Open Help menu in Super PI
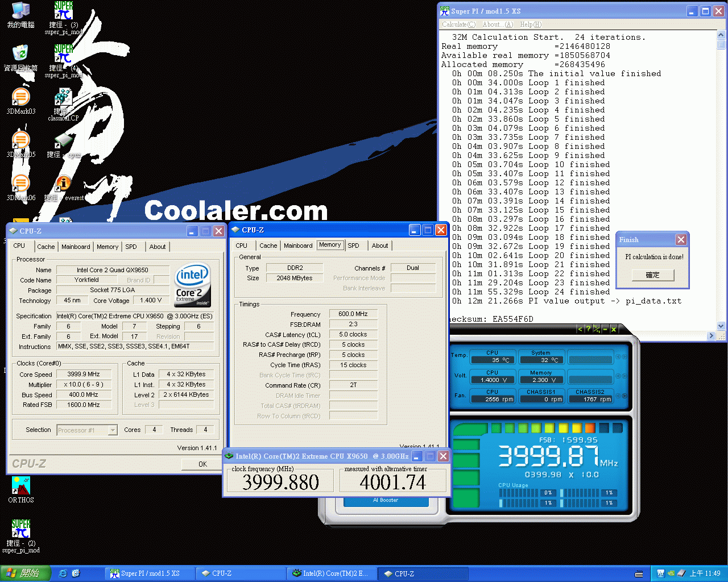Screen dimensions: 728x582 [531, 24]
